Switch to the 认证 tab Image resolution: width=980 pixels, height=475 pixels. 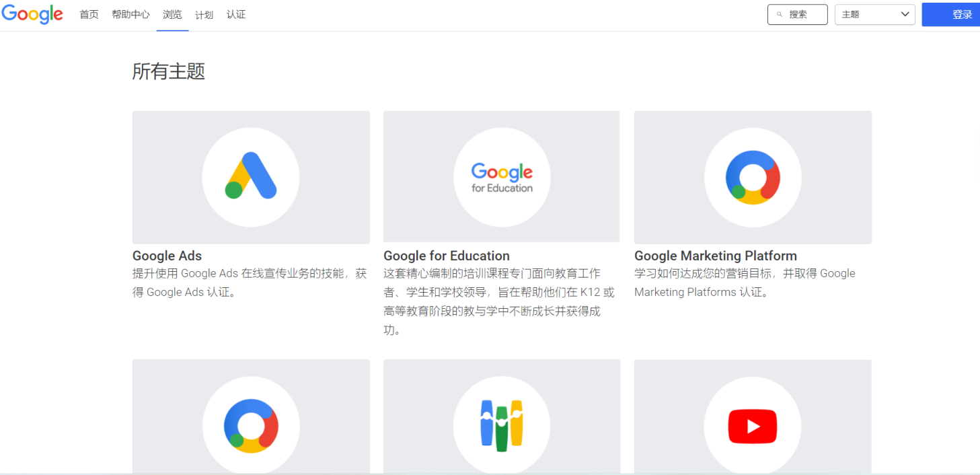point(236,13)
